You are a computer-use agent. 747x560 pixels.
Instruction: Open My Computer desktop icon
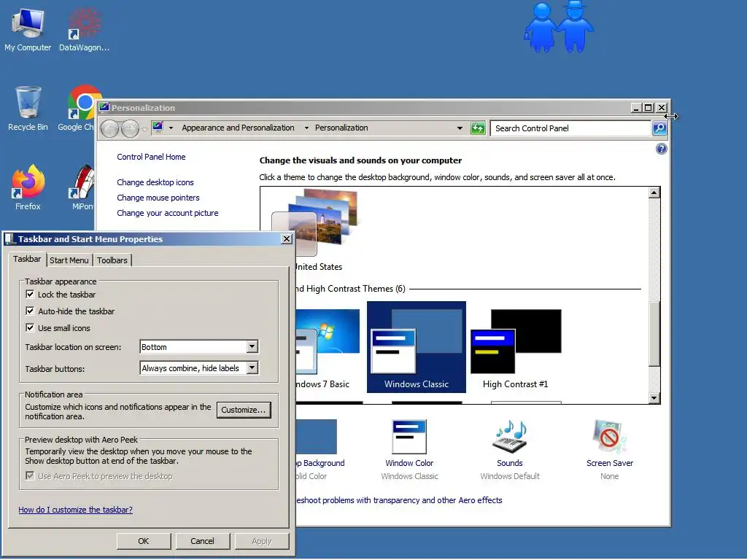(x=28, y=29)
